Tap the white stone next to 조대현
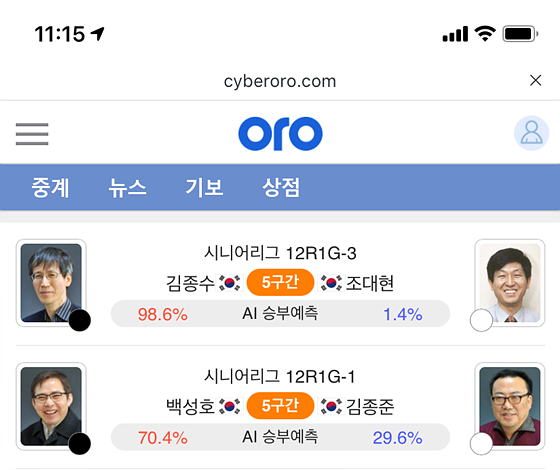Screen dimensions: 560x470 pyautogui.click(x=481, y=320)
